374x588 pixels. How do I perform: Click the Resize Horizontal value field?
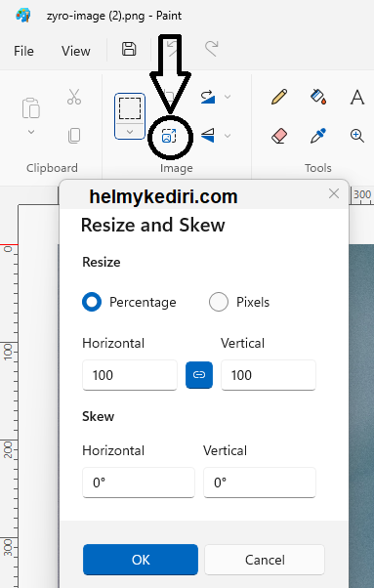coord(130,375)
